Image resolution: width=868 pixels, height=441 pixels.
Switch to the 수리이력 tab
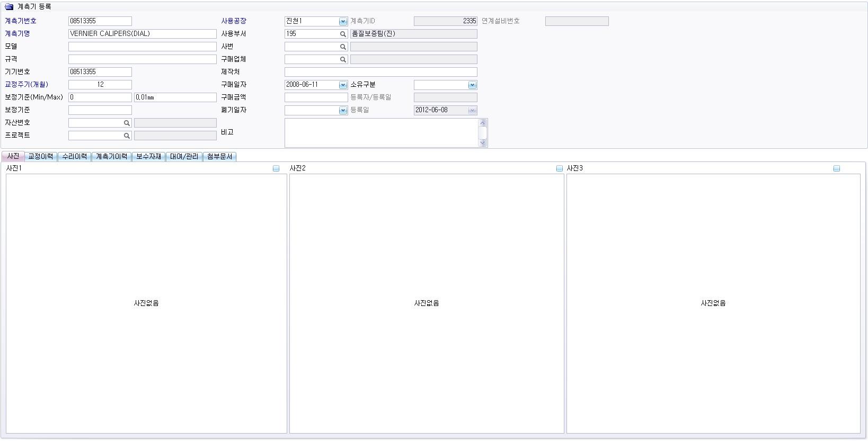coord(74,157)
